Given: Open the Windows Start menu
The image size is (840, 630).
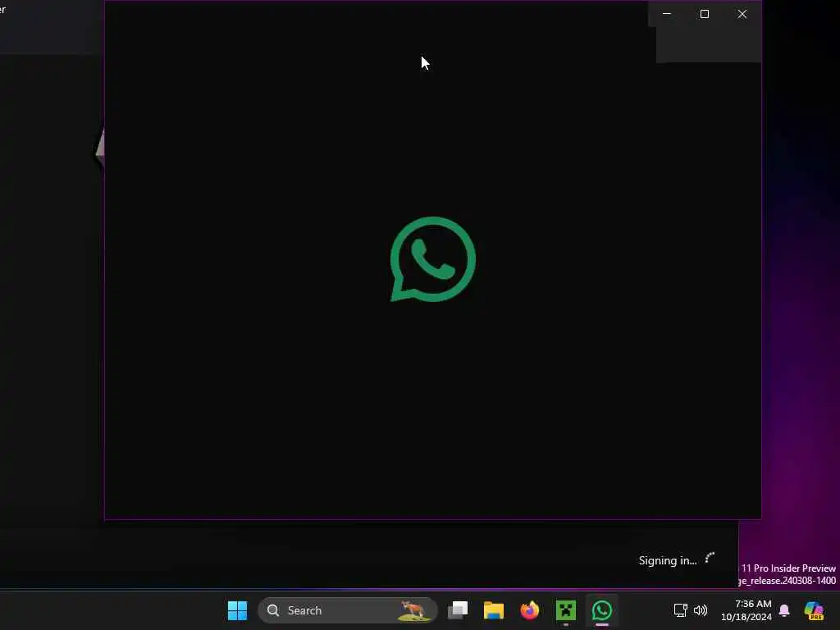Looking at the screenshot, I should (x=237, y=610).
